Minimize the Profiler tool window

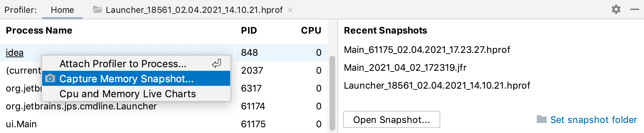pyautogui.click(x=635, y=10)
